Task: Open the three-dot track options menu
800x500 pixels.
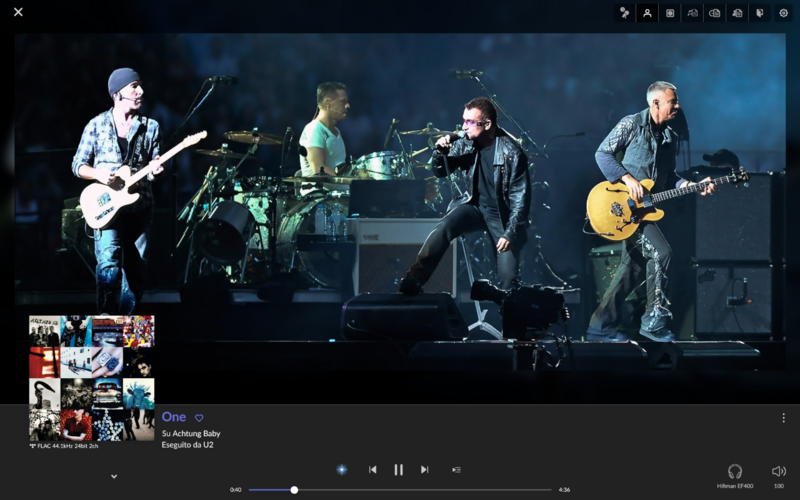Action: pyautogui.click(x=783, y=418)
